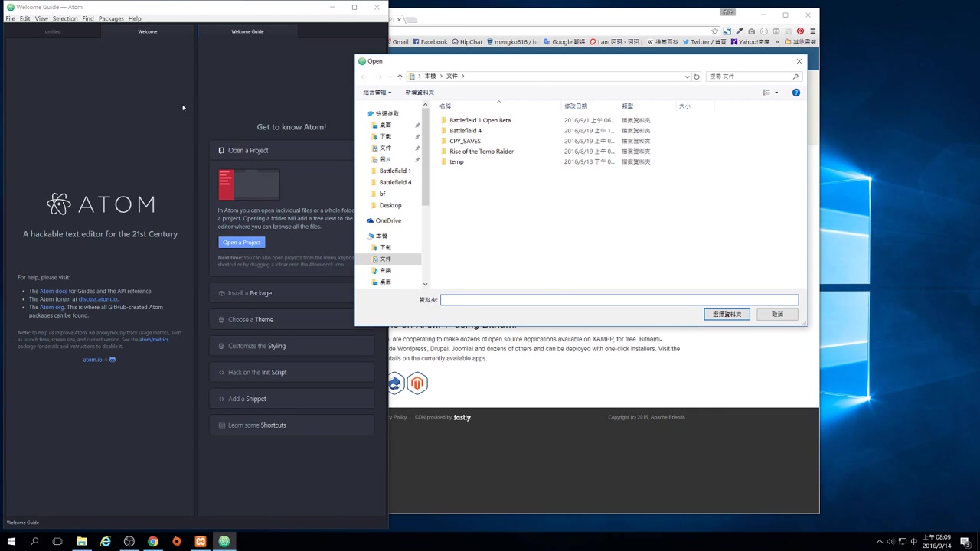Viewport: 980px width, 551px height.
Task: Select the Battlefield 1 Open Beta folder icon
Action: click(443, 120)
